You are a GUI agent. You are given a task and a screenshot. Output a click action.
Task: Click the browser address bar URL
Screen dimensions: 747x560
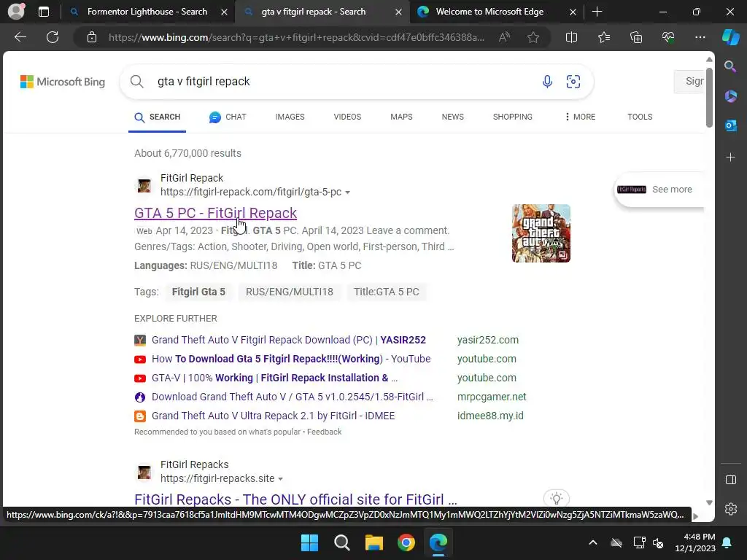point(296,37)
